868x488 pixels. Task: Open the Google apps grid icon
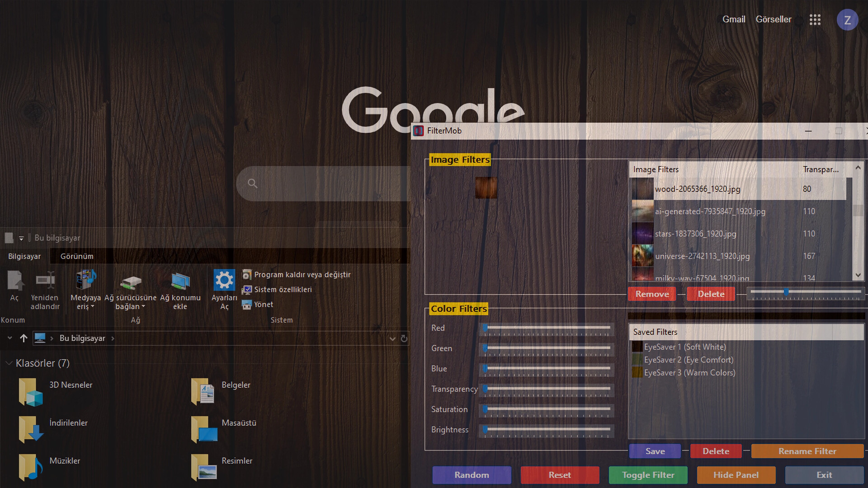[x=815, y=19]
